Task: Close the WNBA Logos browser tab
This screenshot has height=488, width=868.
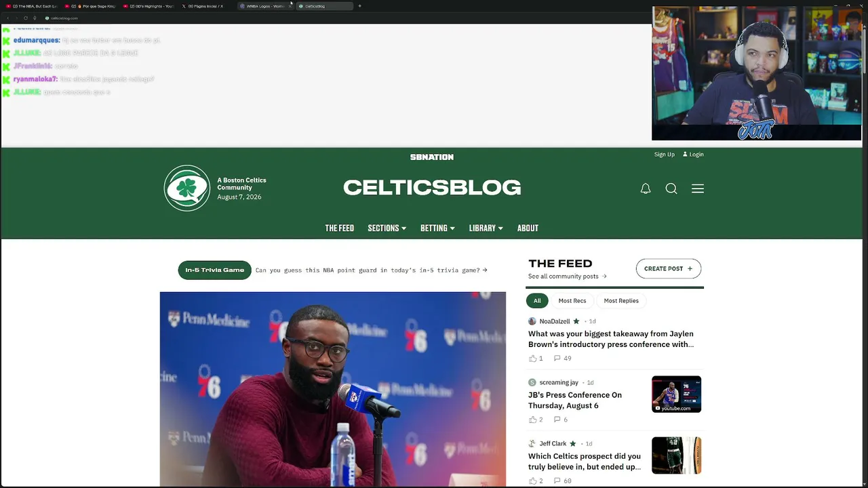Action: coord(290,6)
